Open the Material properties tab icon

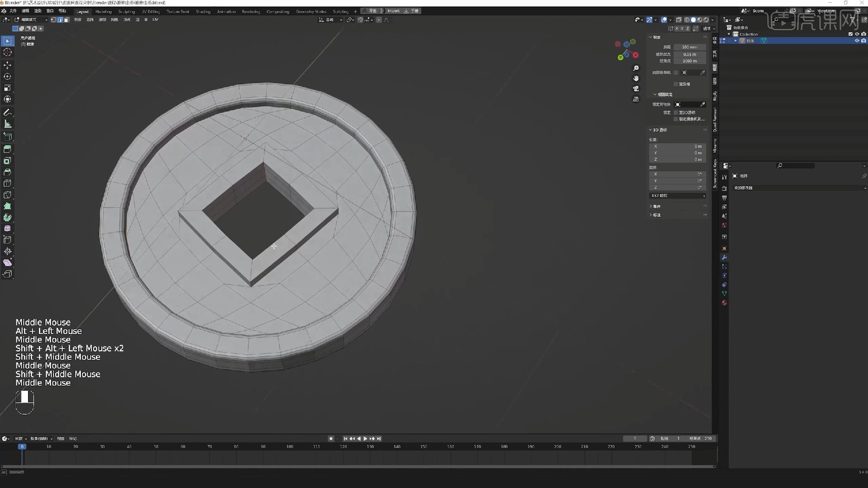724,303
